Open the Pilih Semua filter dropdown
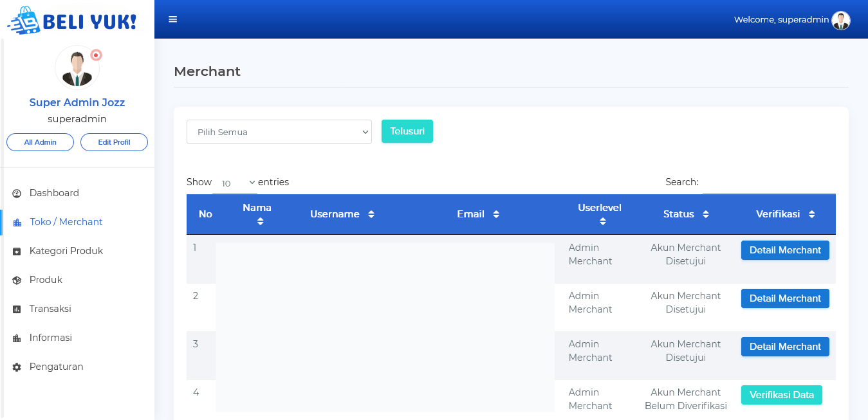Image resolution: width=868 pixels, height=420 pixels. (x=279, y=132)
